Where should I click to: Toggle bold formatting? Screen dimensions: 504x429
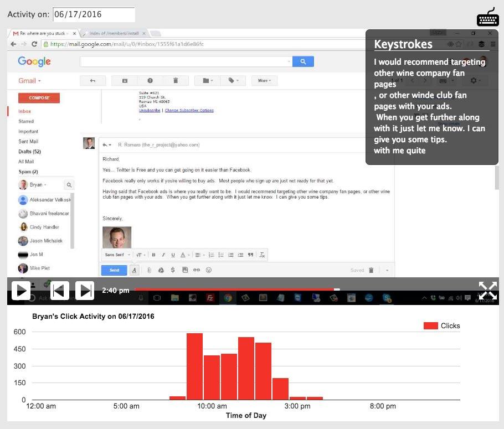153,255
